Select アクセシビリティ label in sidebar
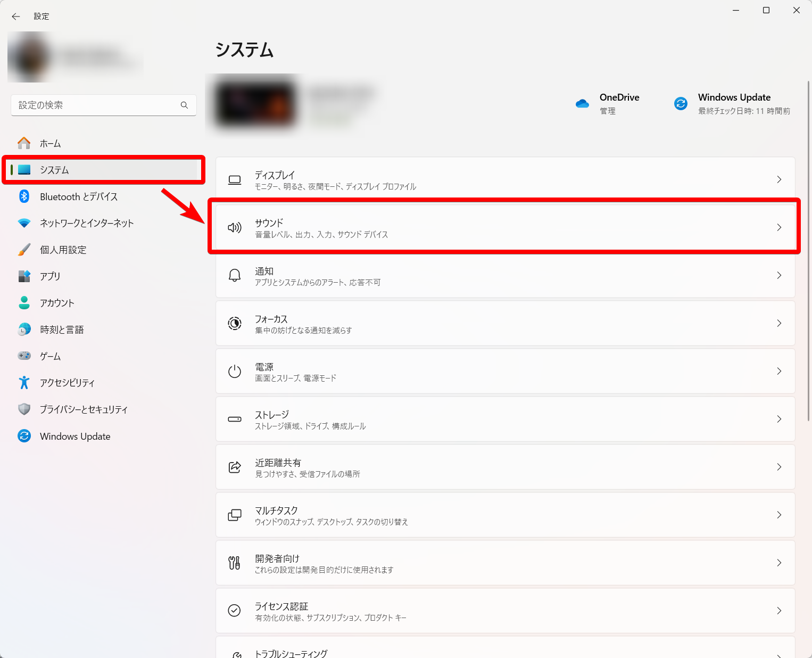The width and height of the screenshot is (812, 658). (68, 383)
